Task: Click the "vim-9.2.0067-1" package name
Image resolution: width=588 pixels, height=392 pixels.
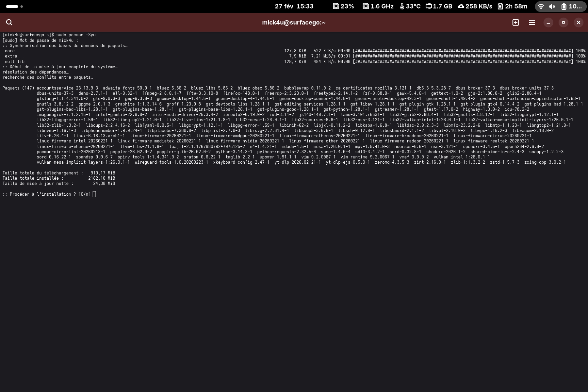Action: [x=318, y=157]
